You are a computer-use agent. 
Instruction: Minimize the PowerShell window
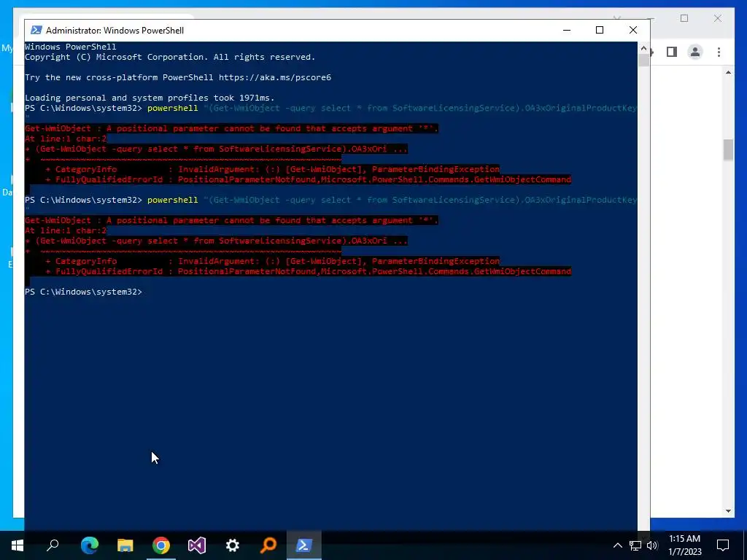[x=567, y=30]
